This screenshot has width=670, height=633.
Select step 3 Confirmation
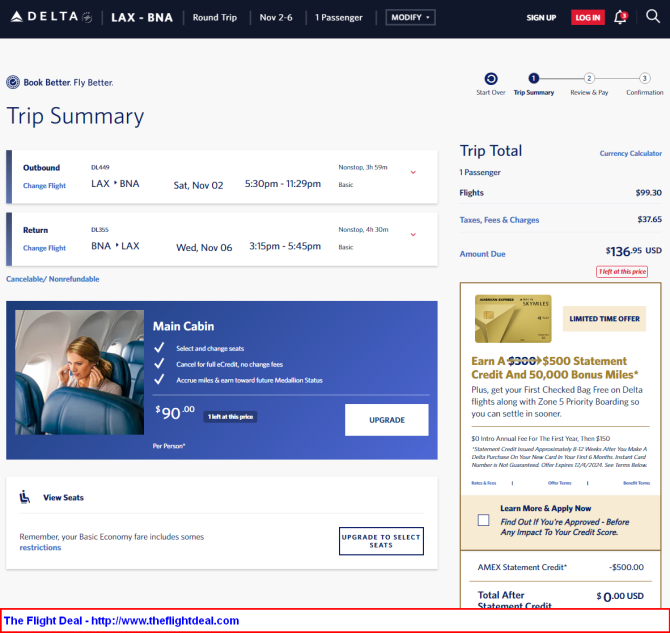pyautogui.click(x=644, y=84)
